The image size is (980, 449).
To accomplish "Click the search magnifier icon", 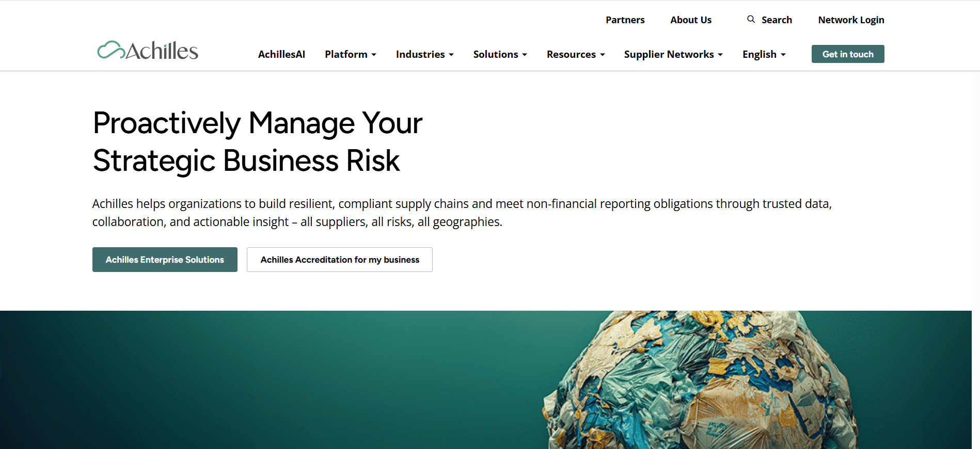I will (751, 19).
